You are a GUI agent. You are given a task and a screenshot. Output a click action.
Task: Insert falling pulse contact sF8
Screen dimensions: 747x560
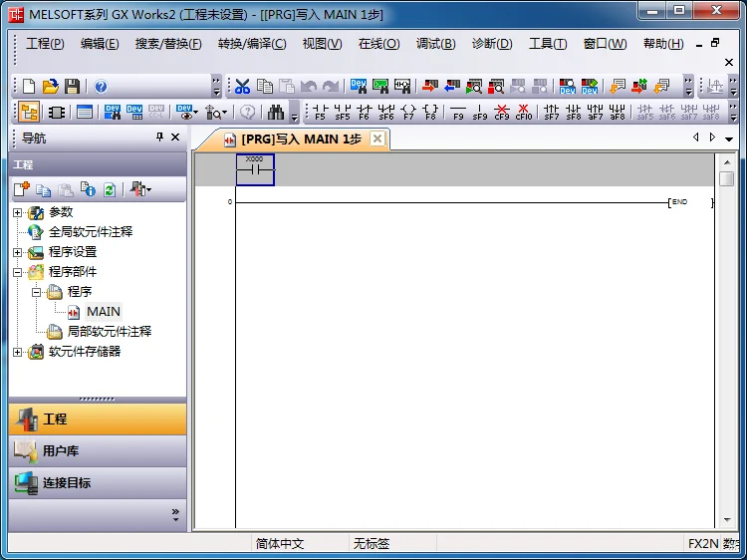coord(573,113)
